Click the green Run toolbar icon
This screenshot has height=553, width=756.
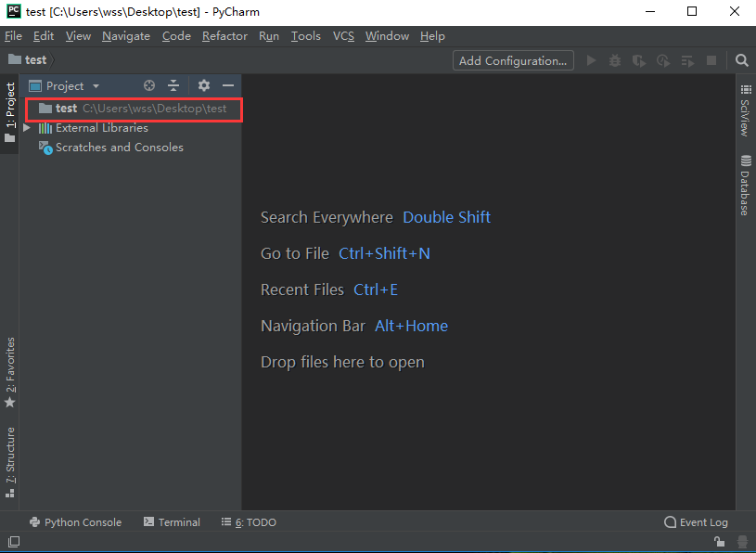tap(591, 60)
